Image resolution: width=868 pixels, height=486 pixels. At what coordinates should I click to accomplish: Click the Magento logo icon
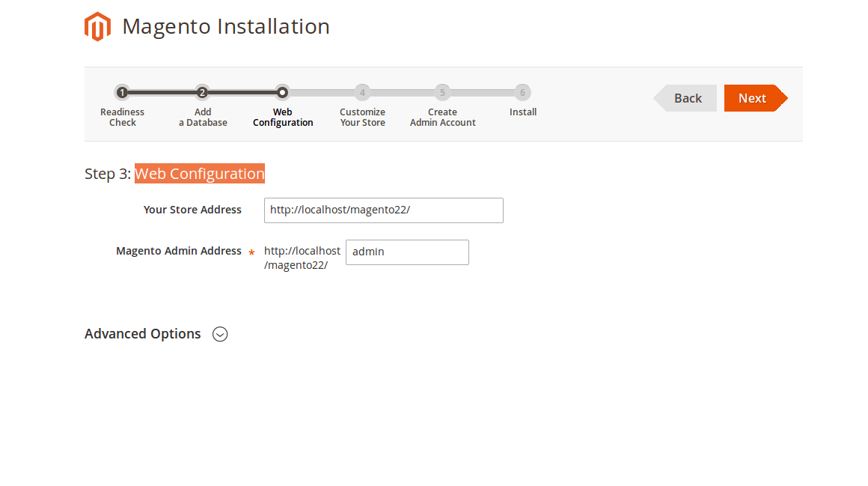[97, 27]
